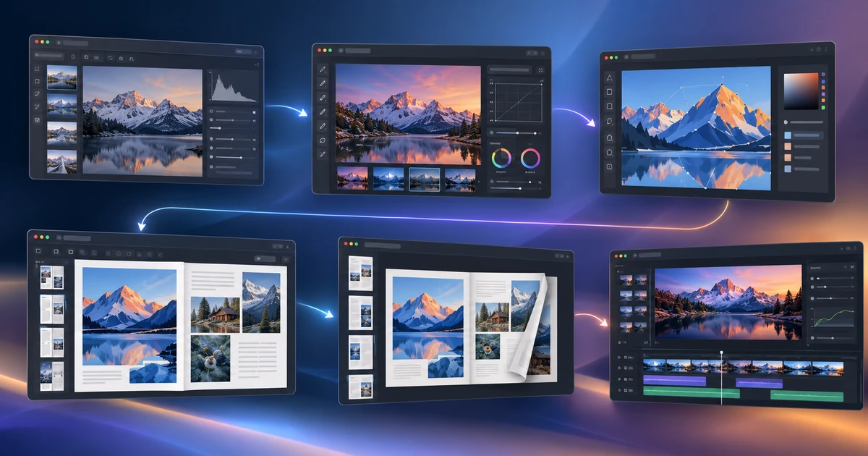The width and height of the screenshot is (868, 456).
Task: Choose the blue square swatch beside the color gradient
Action: (823, 81)
